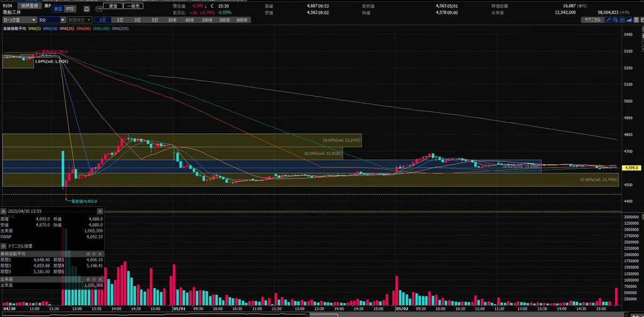
Task: Collapse the テクニカル指標 section
Action: [x=3, y=246]
